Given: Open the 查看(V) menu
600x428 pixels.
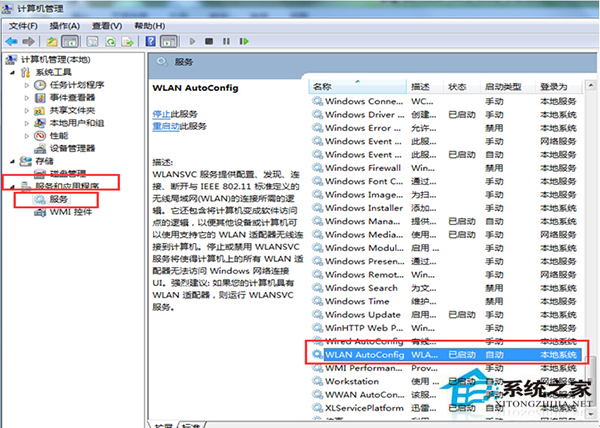Looking at the screenshot, I should 107,26.
